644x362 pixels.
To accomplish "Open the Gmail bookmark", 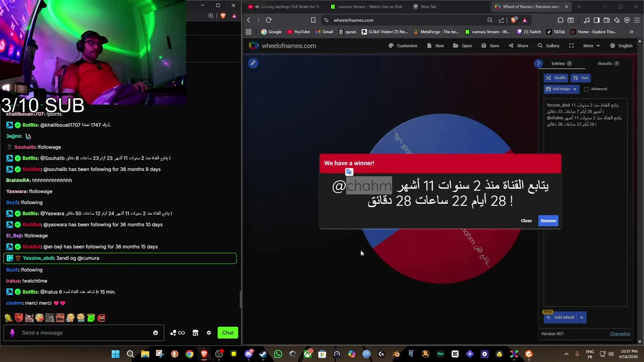I will 324,32.
